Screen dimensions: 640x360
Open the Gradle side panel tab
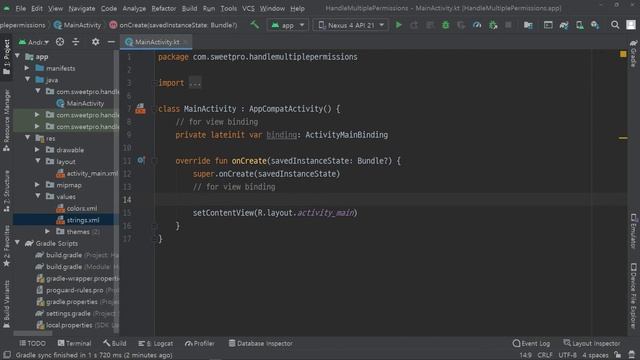(x=633, y=54)
